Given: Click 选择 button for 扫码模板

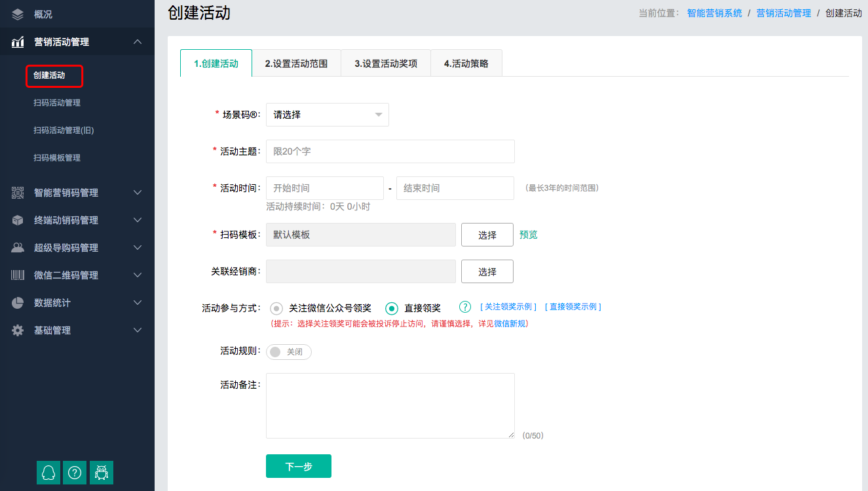Looking at the screenshot, I should pos(487,235).
